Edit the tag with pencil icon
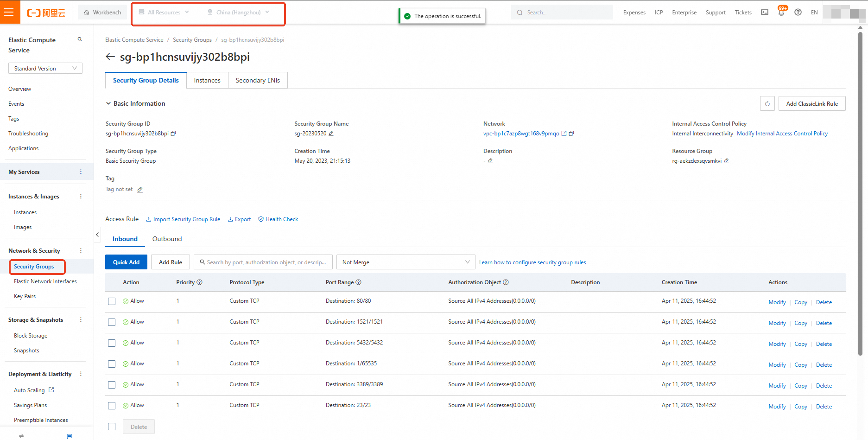The height and width of the screenshot is (440, 868). click(x=140, y=190)
